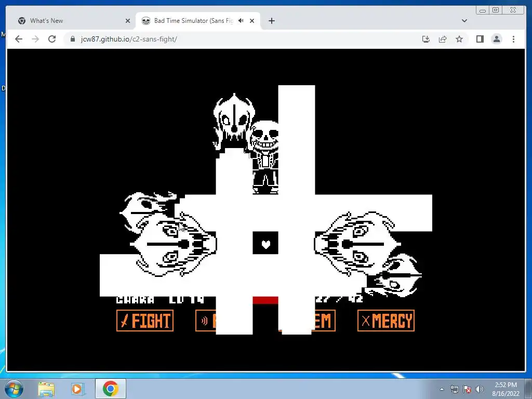
Task: Expand the tab search dropdown
Action: coord(464,21)
